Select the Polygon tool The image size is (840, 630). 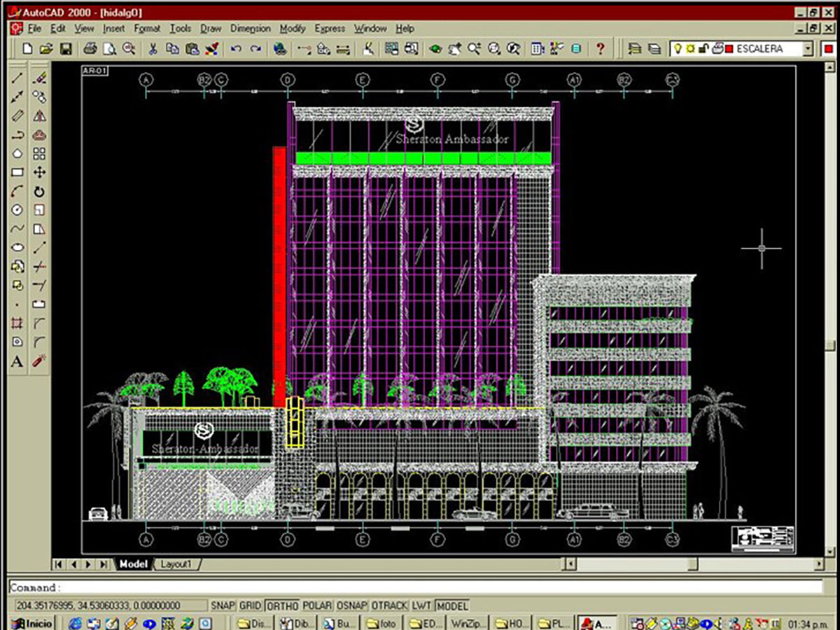(x=17, y=153)
